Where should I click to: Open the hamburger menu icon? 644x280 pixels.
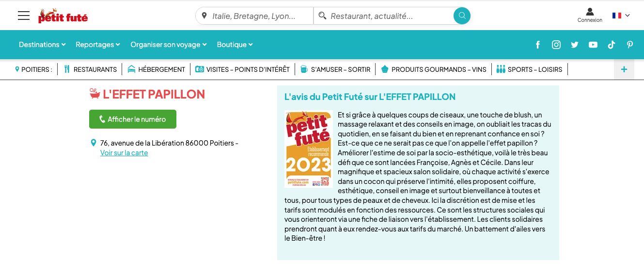pyautogui.click(x=24, y=16)
